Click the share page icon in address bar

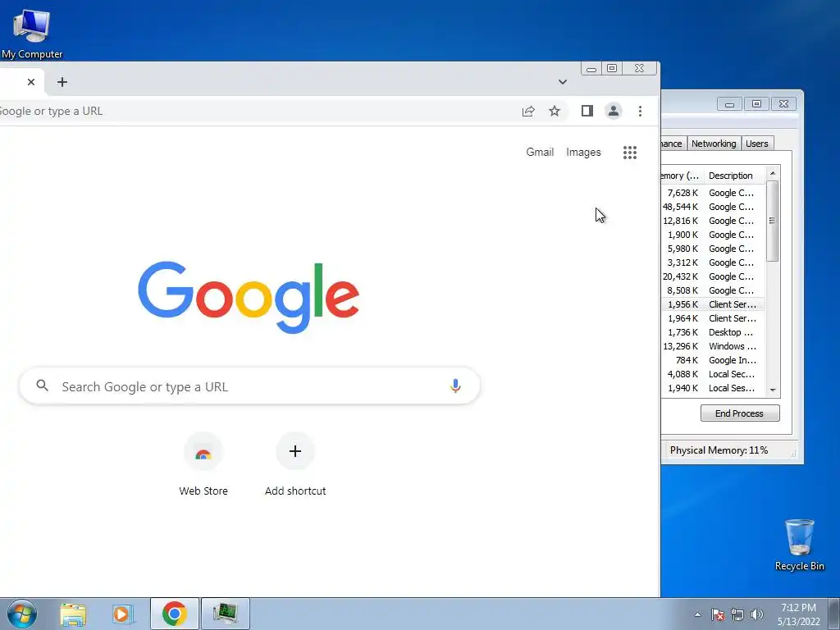(x=528, y=111)
